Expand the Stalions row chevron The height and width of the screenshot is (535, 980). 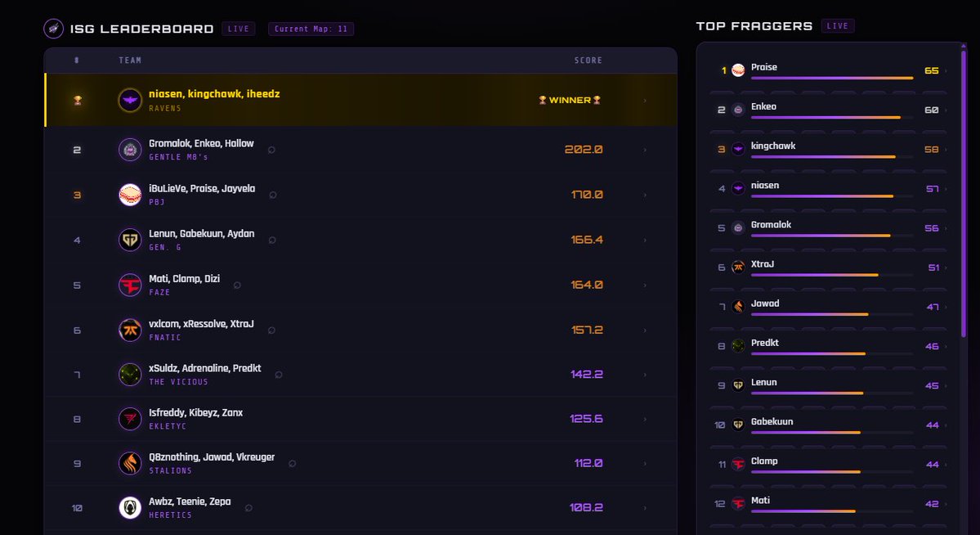click(x=645, y=463)
